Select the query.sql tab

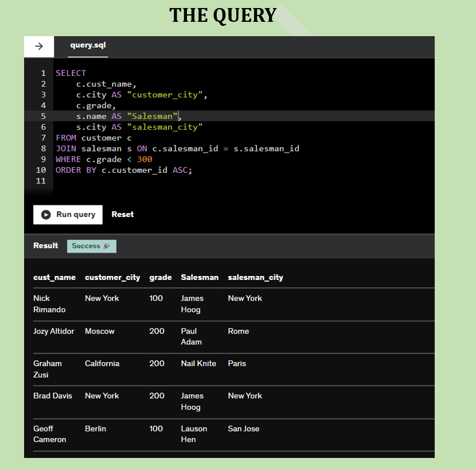click(x=88, y=45)
